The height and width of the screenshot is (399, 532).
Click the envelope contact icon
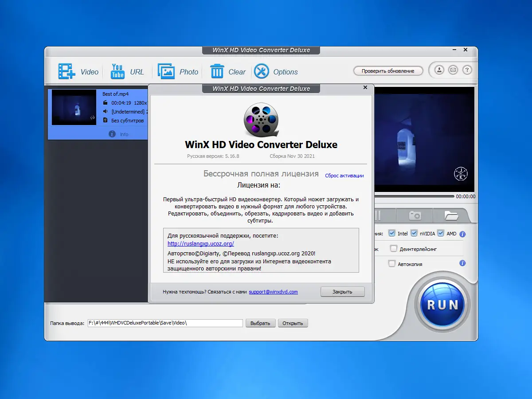(452, 70)
